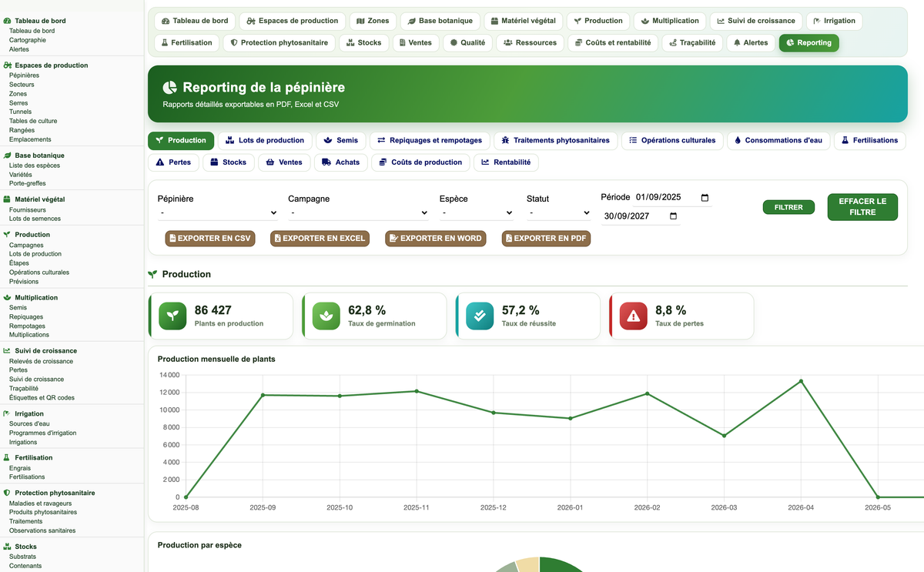The width and height of the screenshot is (924, 572).
Task: Switch to Achats report tab
Action: tap(340, 162)
